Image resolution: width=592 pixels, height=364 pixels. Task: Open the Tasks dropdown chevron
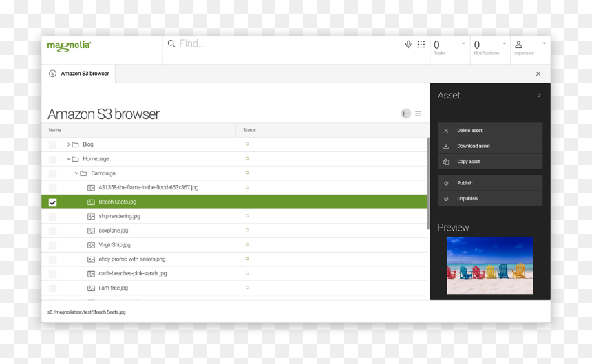coord(464,43)
